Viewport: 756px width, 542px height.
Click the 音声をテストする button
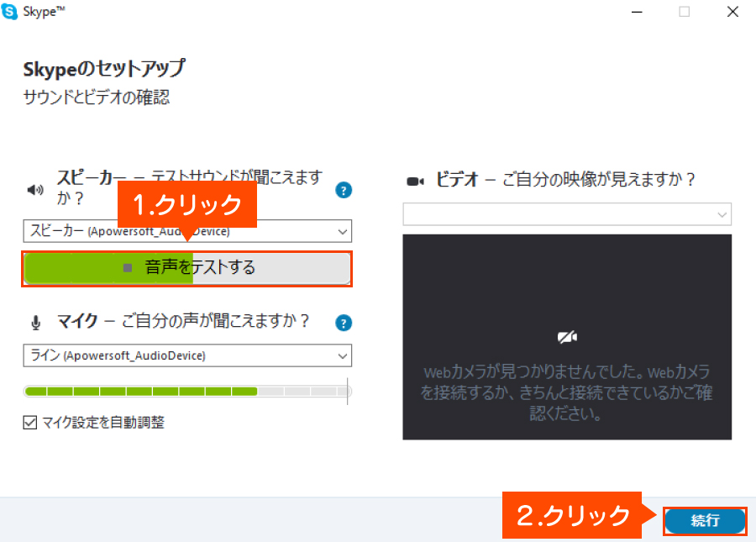[186, 268]
